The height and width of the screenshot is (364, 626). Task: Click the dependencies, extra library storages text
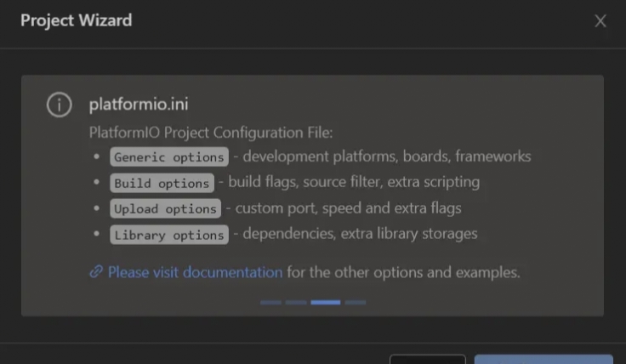click(x=360, y=234)
